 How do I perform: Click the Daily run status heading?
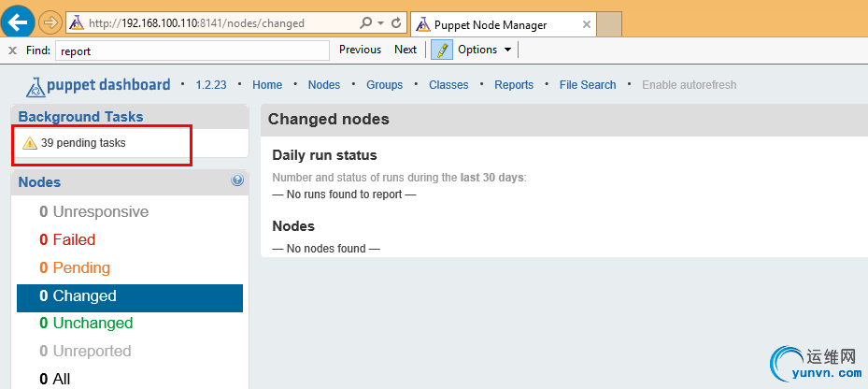[324, 155]
